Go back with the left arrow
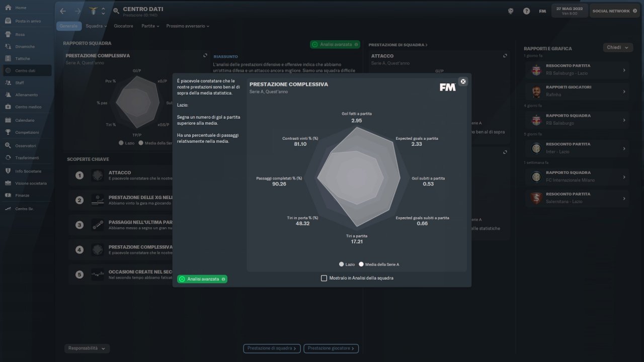This screenshot has width=644, height=362. 63,11
